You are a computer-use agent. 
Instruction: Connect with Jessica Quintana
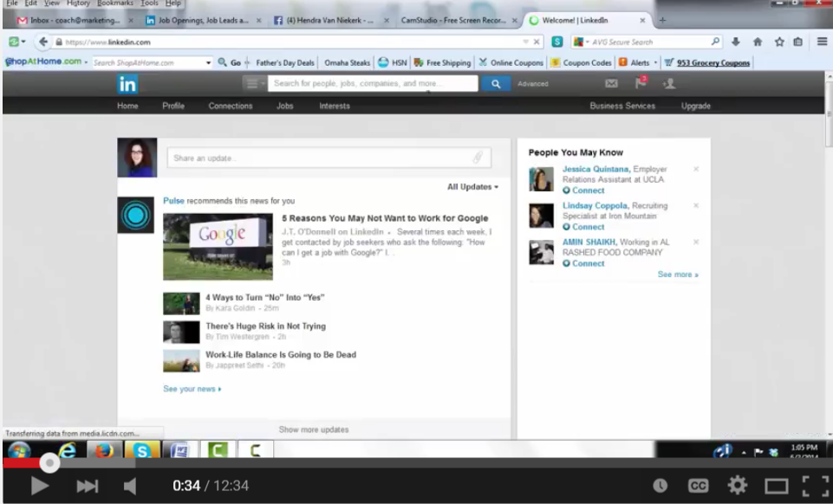(x=583, y=190)
